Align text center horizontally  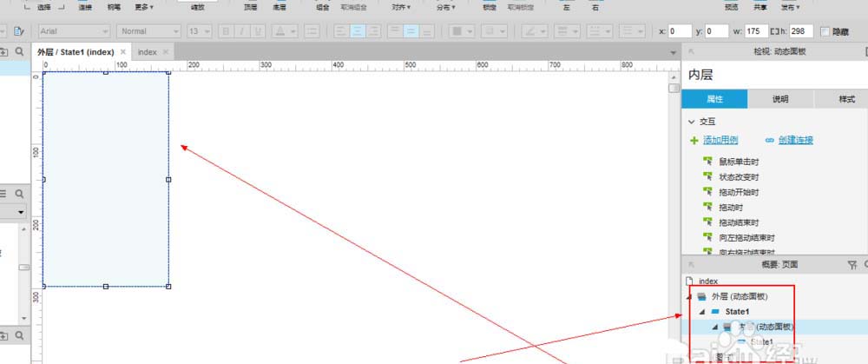pos(358,31)
